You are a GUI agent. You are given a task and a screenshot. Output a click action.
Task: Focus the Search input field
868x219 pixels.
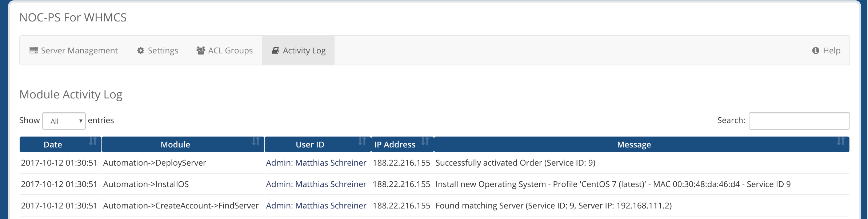[x=799, y=121]
